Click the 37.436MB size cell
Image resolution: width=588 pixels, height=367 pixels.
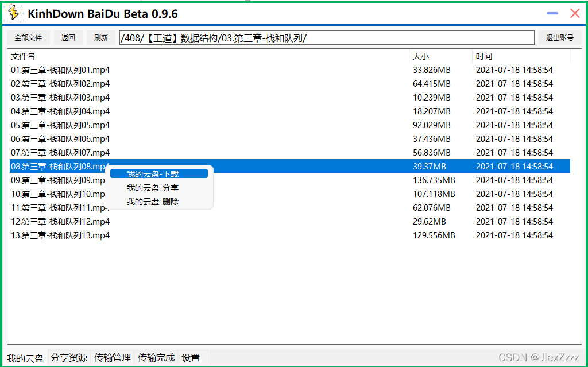(432, 139)
